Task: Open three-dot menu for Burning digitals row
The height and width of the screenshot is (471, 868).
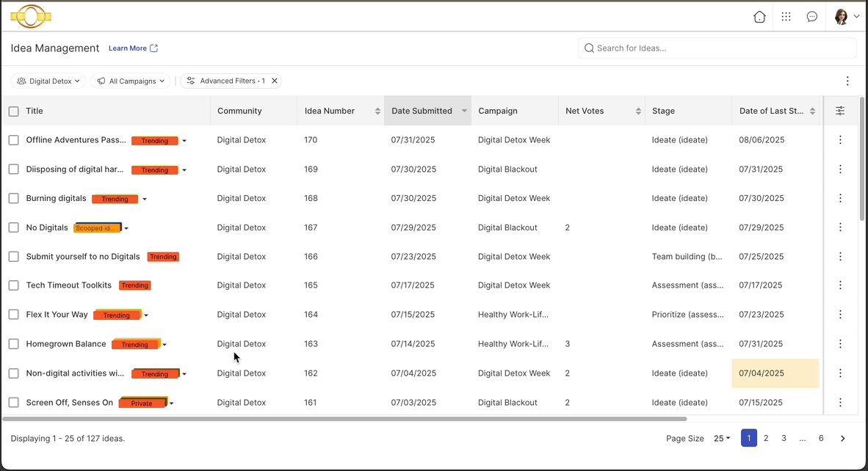Action: (x=840, y=198)
